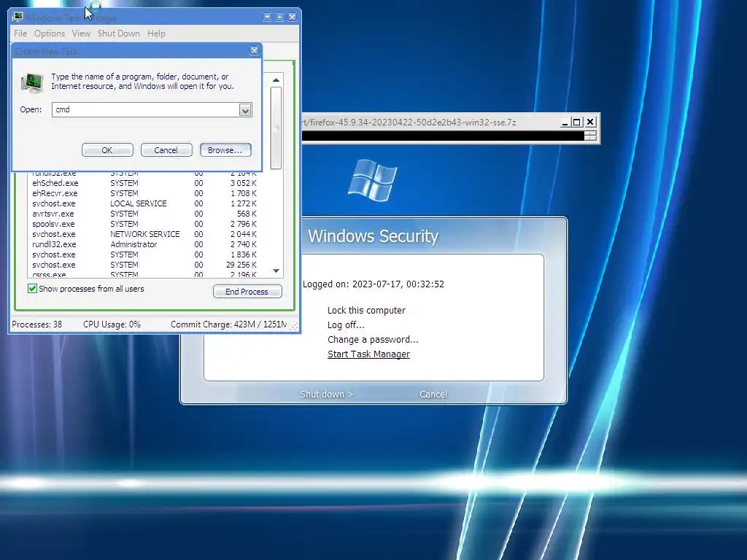The image size is (747, 560).
Task: Select the avrtsvr.exe process row
Action: (144, 214)
